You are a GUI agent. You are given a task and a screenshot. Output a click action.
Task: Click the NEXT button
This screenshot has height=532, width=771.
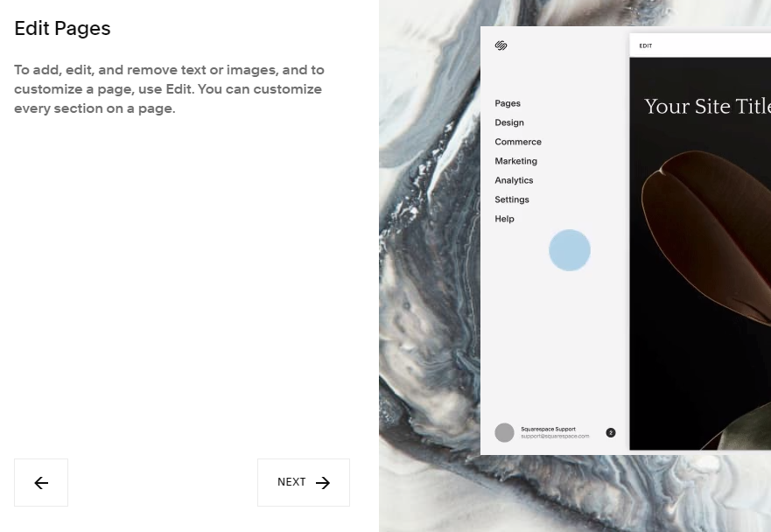pos(304,482)
